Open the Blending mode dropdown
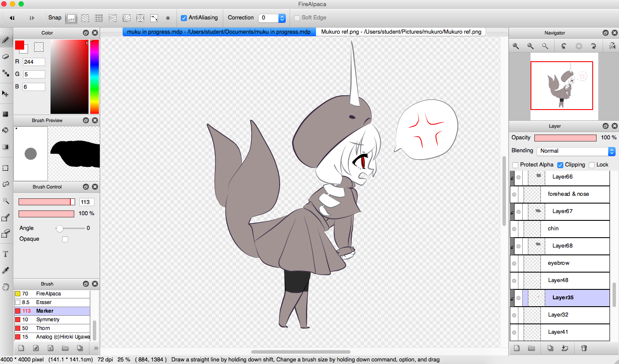Image resolution: width=619 pixels, height=364 pixels. click(576, 151)
